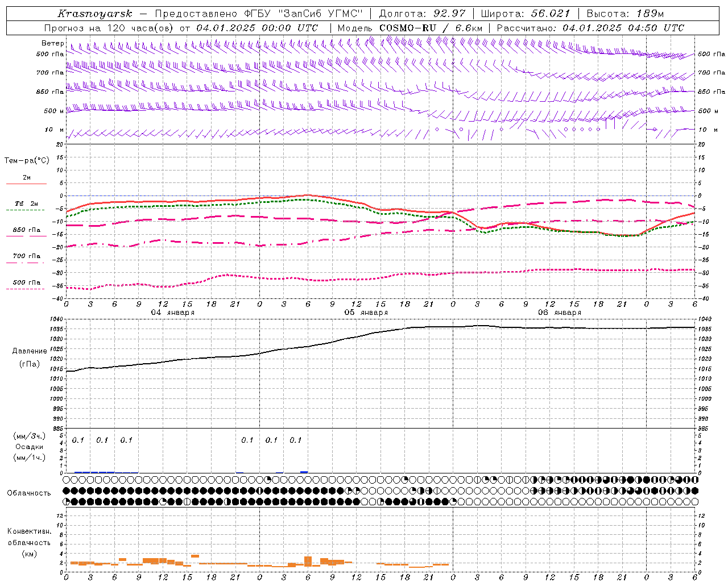This screenshot has width=728, height=582.
Task: Click the (км) convective cloud unit label
Action: pos(30,553)
